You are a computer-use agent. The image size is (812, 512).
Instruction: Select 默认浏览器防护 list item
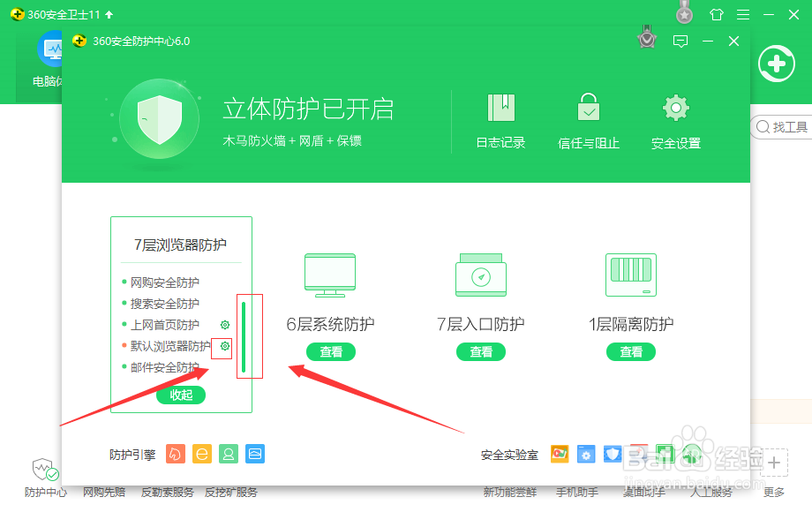tap(170, 346)
